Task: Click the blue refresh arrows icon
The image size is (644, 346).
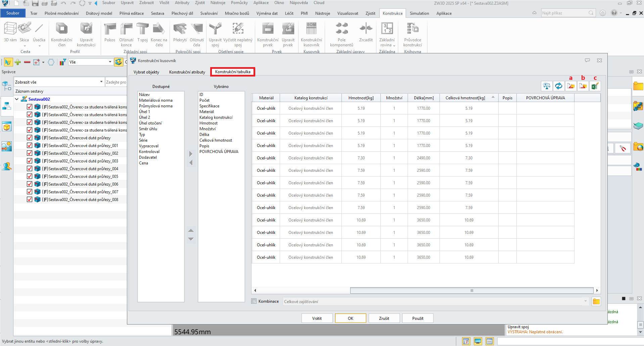Action: point(559,86)
